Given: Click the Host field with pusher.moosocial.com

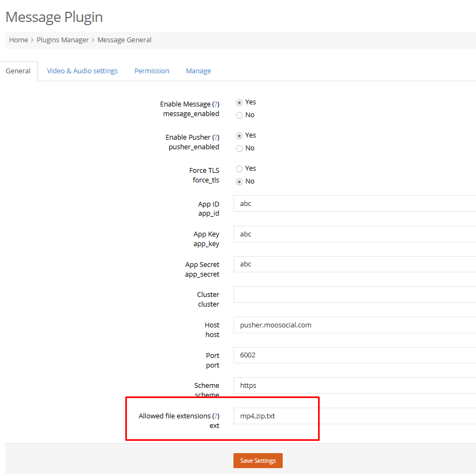Looking at the screenshot, I should 354,325.
